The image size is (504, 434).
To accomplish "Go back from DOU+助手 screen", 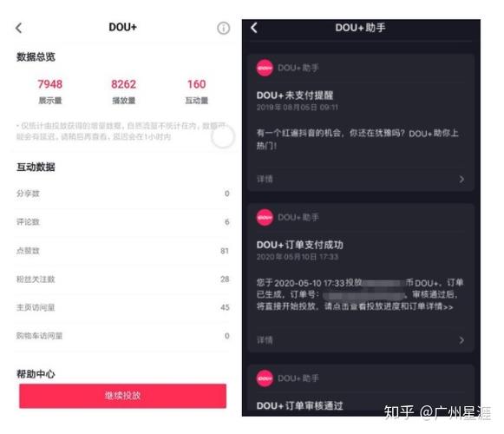I will point(254,28).
